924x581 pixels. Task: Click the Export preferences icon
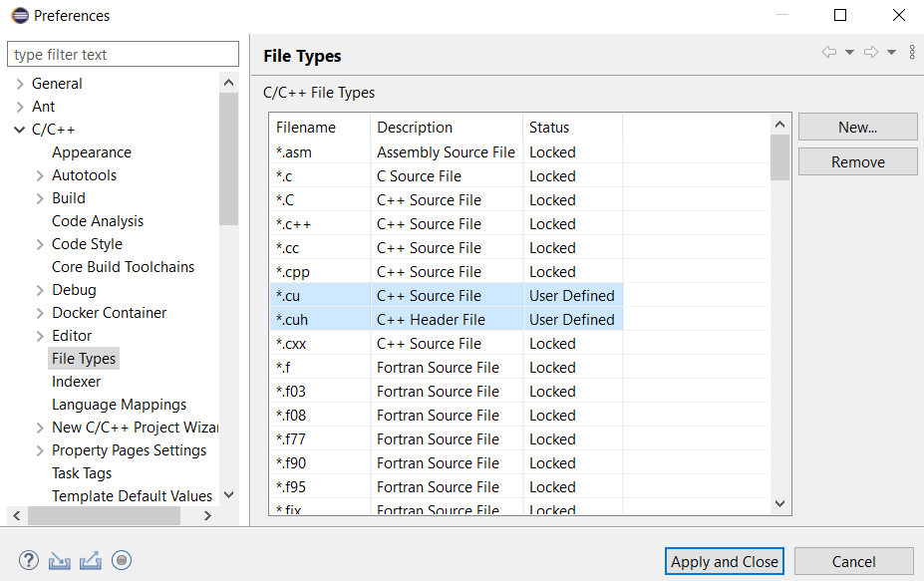(91, 560)
